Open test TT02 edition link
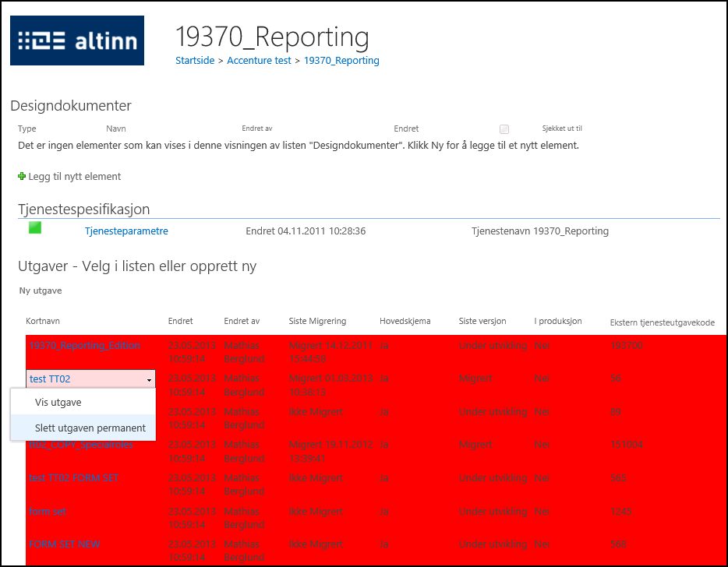Screen dimensions: 728x567 click(50, 379)
